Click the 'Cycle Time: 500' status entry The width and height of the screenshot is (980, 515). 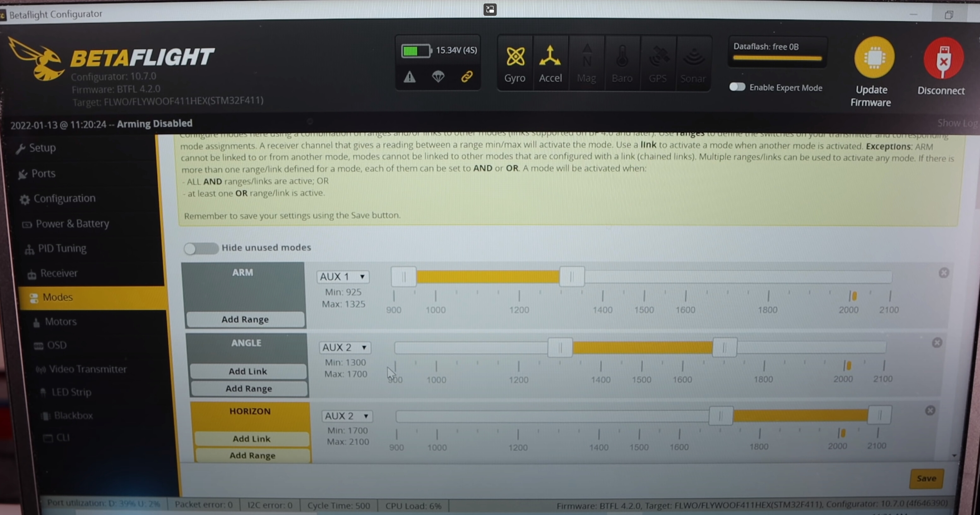pyautogui.click(x=339, y=506)
